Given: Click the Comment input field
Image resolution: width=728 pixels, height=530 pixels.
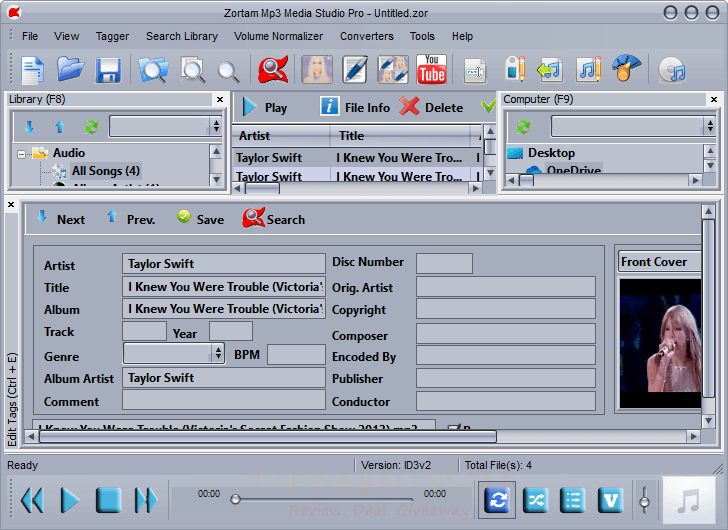Looking at the screenshot, I should (223, 400).
